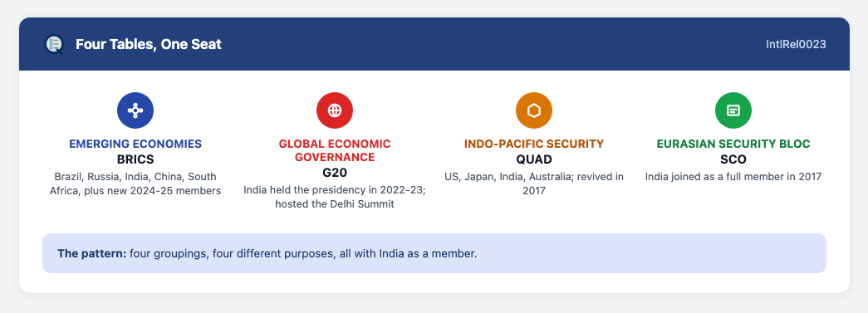
Task: Click the G20 grouping name
Action: [x=335, y=173]
